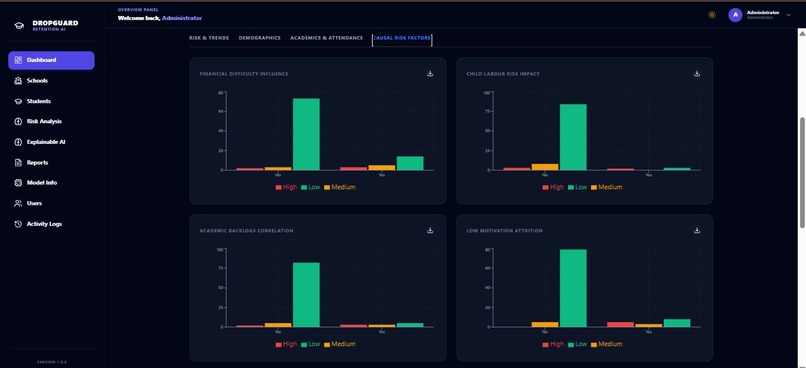Toggle Low legend in Financial Difficulty chart

click(310, 187)
